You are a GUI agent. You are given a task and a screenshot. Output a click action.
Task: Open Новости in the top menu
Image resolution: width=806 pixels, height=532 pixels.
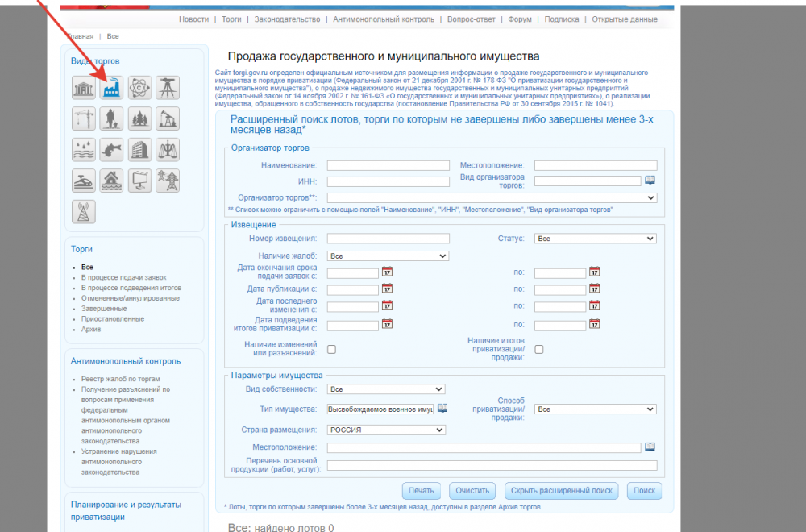click(193, 19)
